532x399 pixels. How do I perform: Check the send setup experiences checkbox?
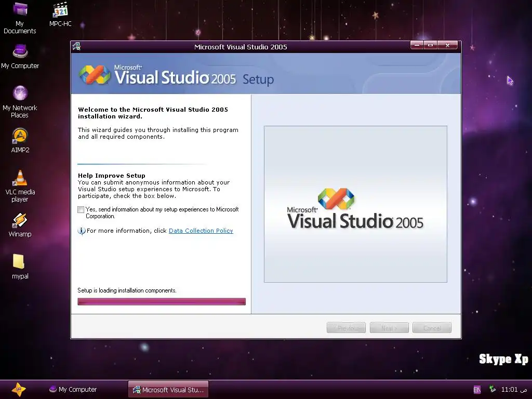coord(81,210)
